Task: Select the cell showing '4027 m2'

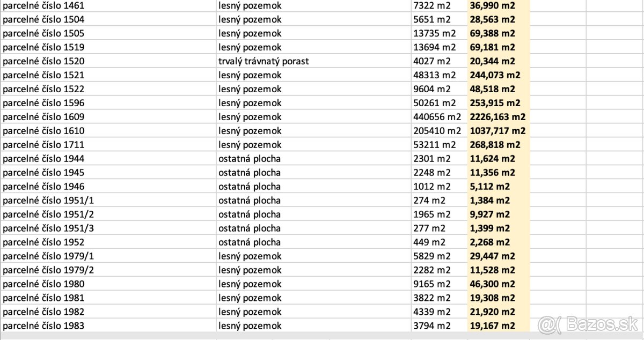Action: pyautogui.click(x=432, y=61)
